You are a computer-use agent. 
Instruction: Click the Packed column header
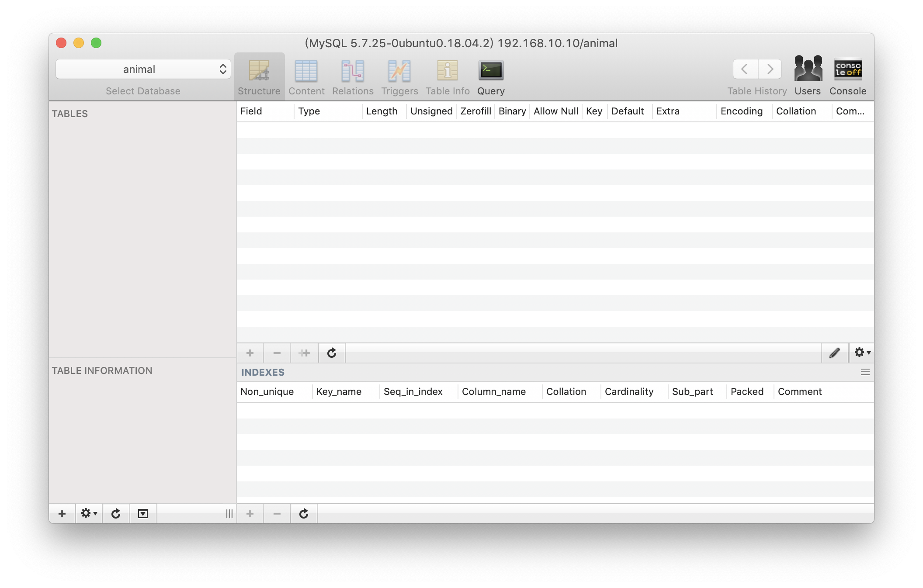(x=750, y=392)
